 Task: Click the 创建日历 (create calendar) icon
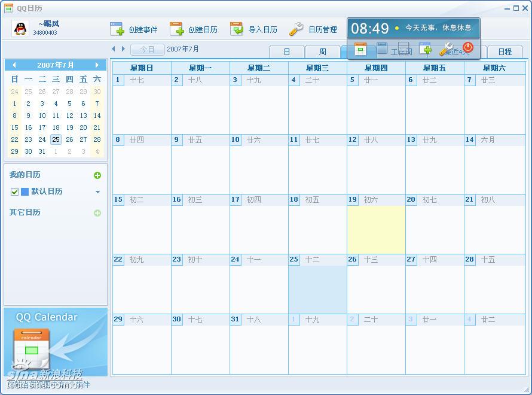coord(177,29)
